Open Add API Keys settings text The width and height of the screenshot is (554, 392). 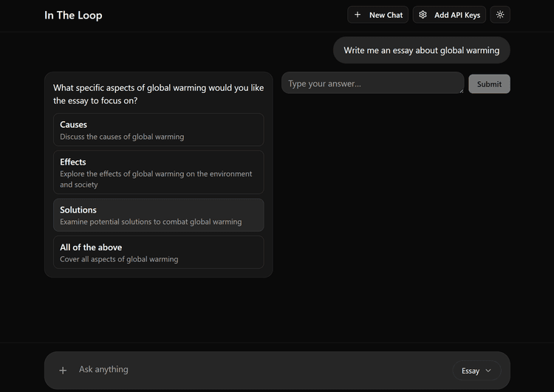(x=456, y=15)
